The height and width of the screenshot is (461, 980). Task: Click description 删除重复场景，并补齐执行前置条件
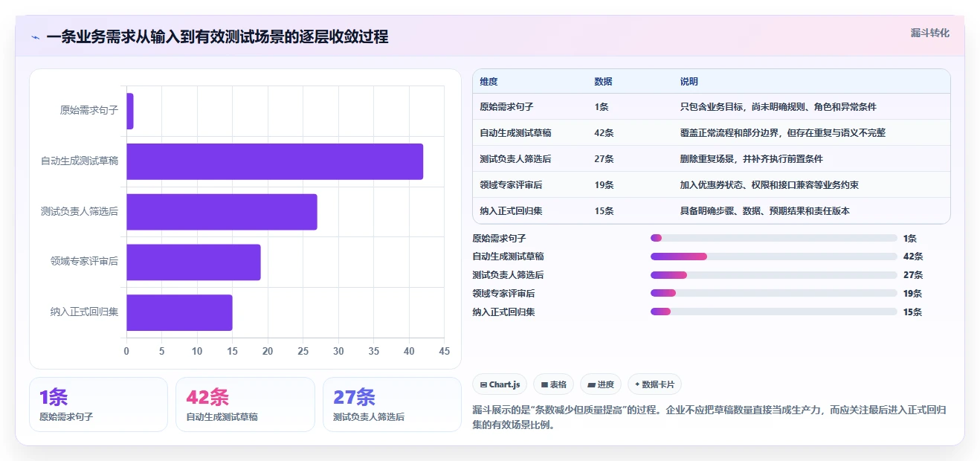click(752, 159)
